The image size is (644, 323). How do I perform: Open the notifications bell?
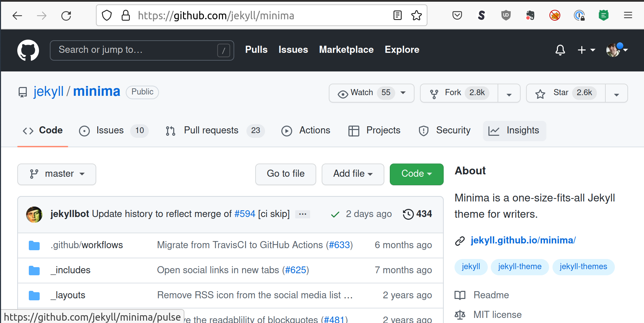tap(560, 50)
